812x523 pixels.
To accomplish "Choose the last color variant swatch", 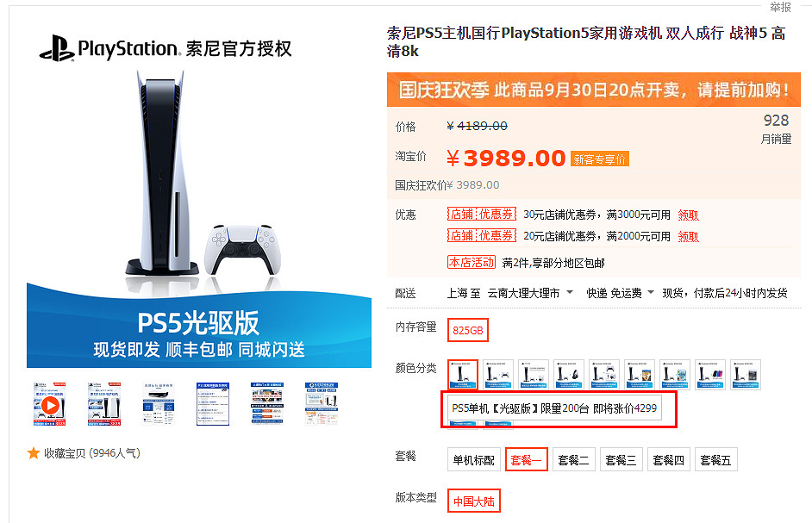I will 746,374.
